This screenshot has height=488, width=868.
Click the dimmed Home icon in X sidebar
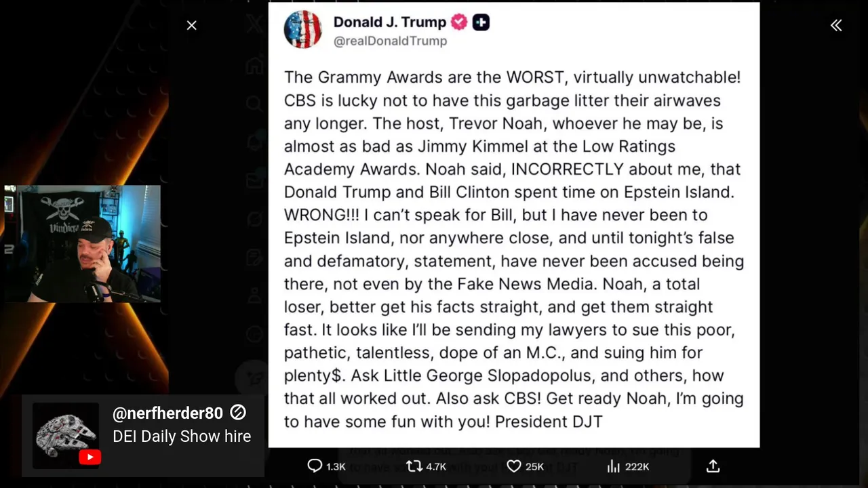[255, 66]
